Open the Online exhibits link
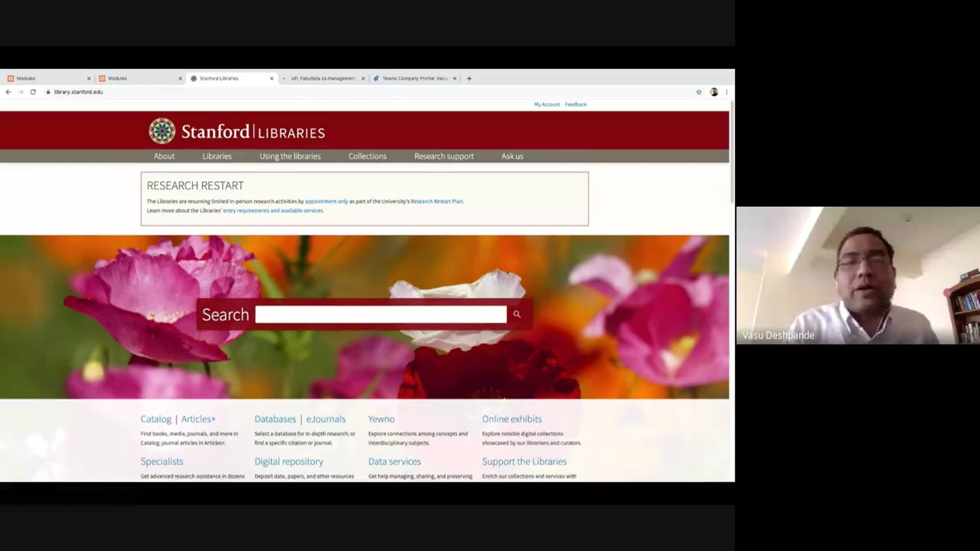 tap(512, 419)
